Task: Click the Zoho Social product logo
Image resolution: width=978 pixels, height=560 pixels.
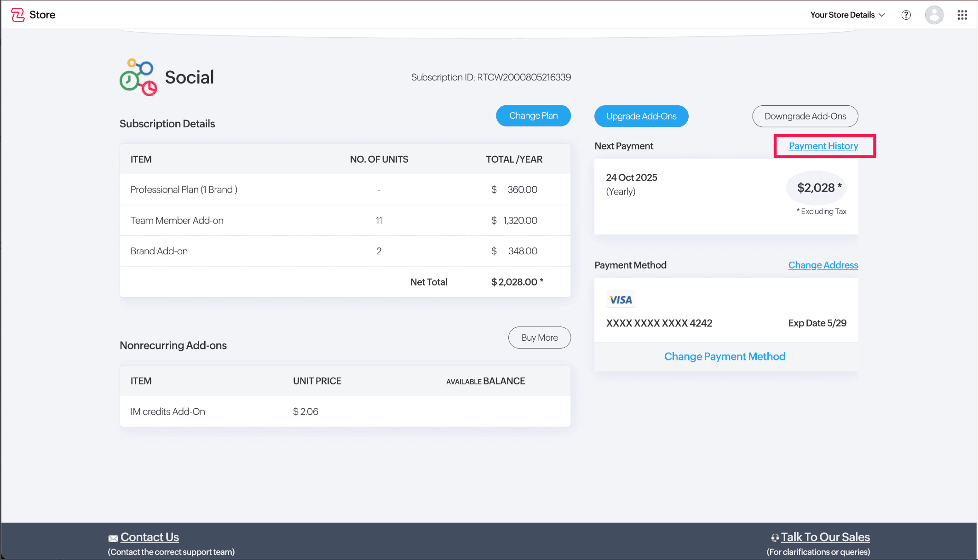Action: [x=138, y=77]
